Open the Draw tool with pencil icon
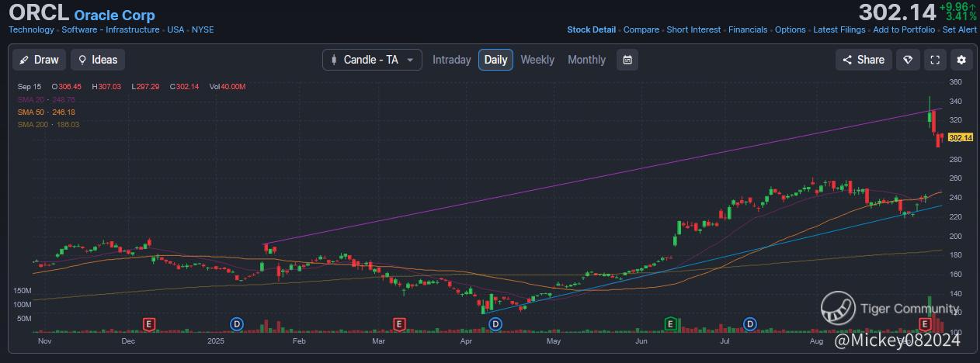 (x=38, y=60)
